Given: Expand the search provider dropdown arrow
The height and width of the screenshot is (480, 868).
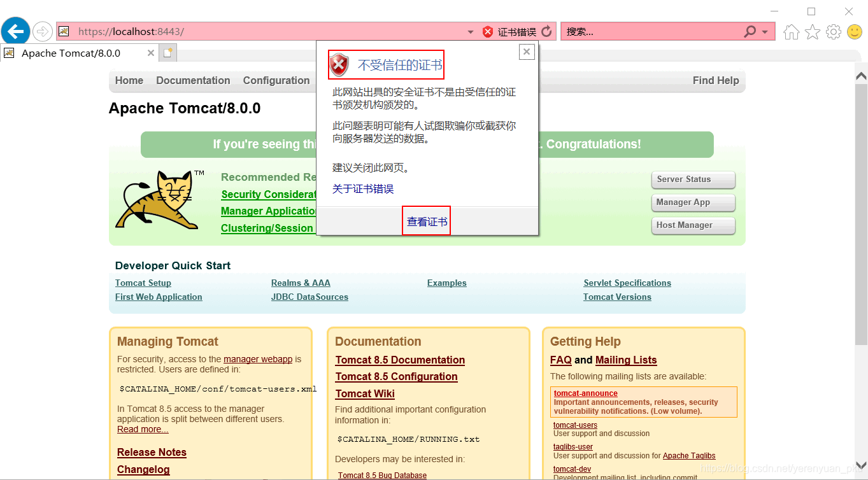Looking at the screenshot, I should click(x=765, y=32).
